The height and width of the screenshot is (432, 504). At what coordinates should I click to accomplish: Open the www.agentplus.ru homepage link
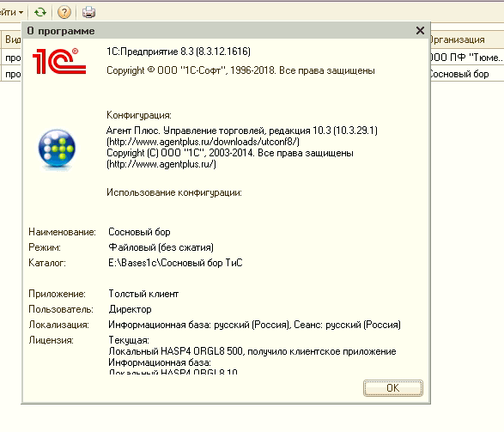tap(161, 164)
